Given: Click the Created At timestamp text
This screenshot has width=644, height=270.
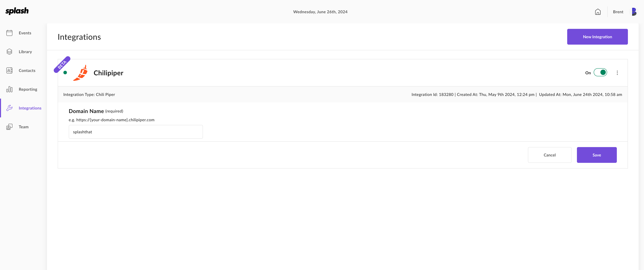Looking at the screenshot, I should tap(496, 95).
